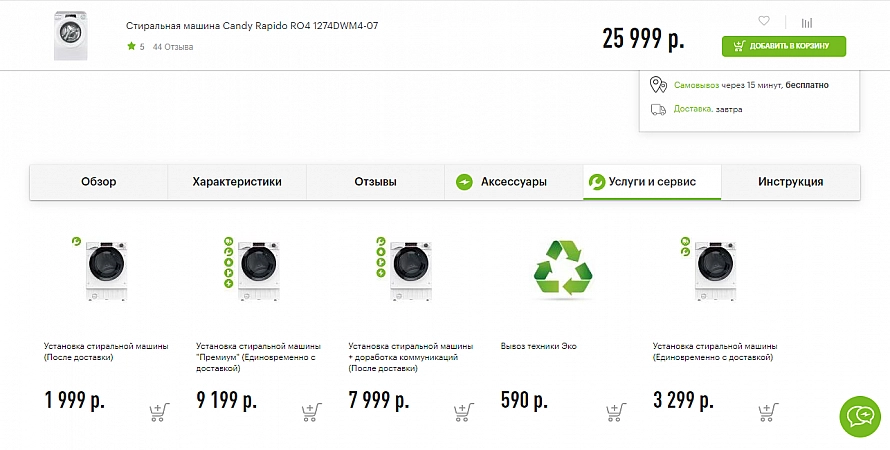Image resolution: width=890 pixels, height=450 pixels.
Task: Add 3 299 р. installation service to cart
Action: (768, 411)
